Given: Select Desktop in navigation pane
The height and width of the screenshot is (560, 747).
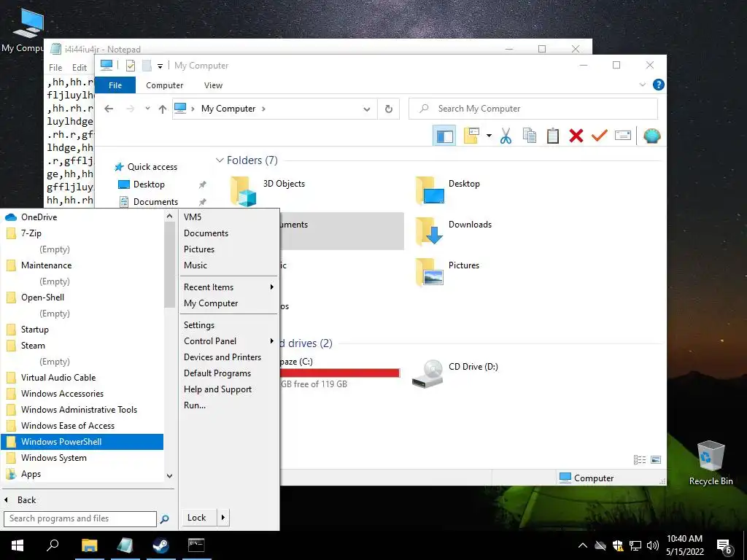Looking at the screenshot, I should tap(149, 184).
